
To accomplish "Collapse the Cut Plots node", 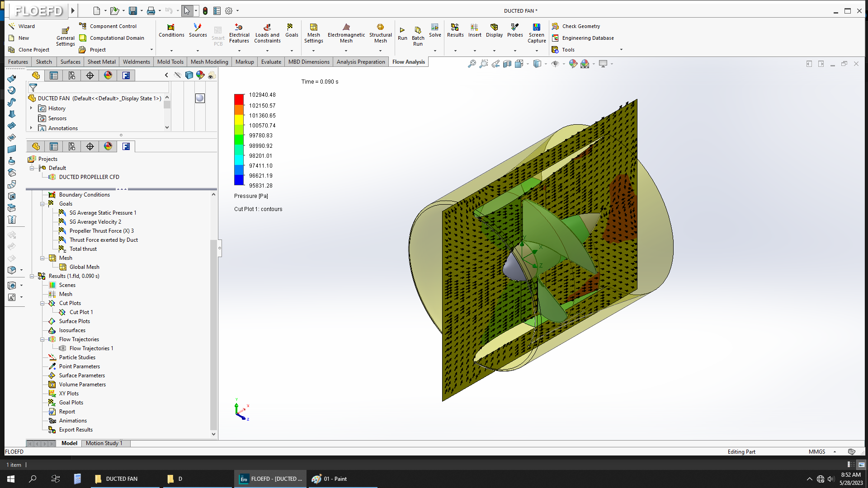I will coord(42,303).
